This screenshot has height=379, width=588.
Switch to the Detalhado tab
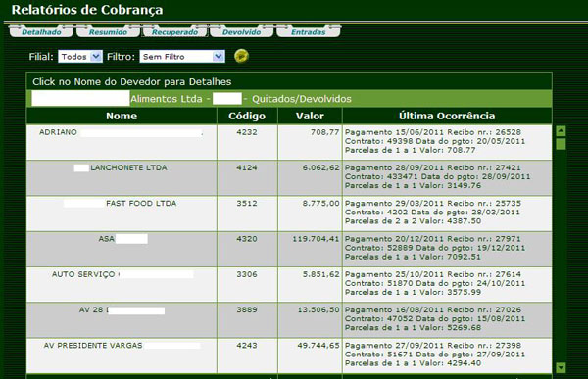41,32
